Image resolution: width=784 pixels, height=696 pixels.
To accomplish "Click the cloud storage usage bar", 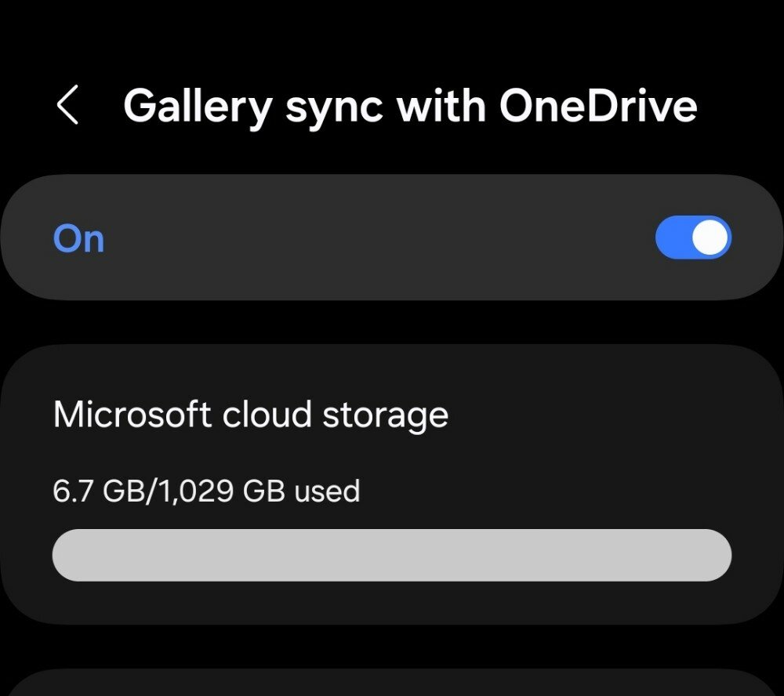I will [392, 555].
